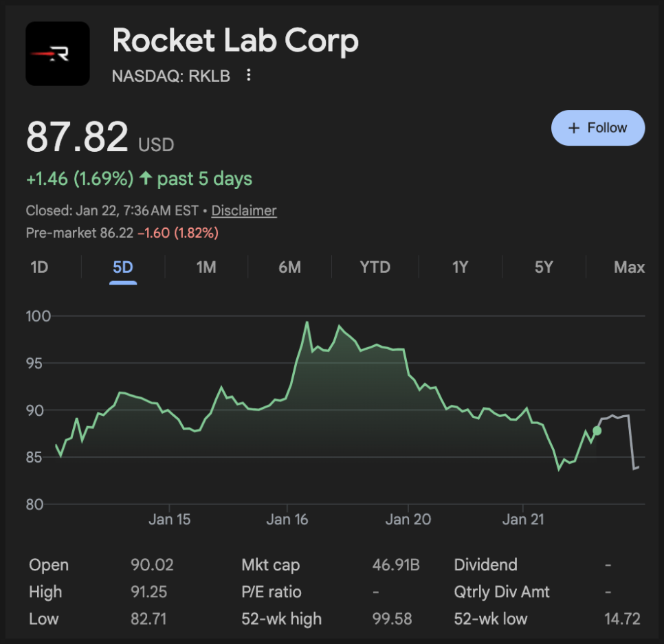Click the green current-price dot on chart
The width and height of the screenshot is (664, 644).
click(597, 431)
